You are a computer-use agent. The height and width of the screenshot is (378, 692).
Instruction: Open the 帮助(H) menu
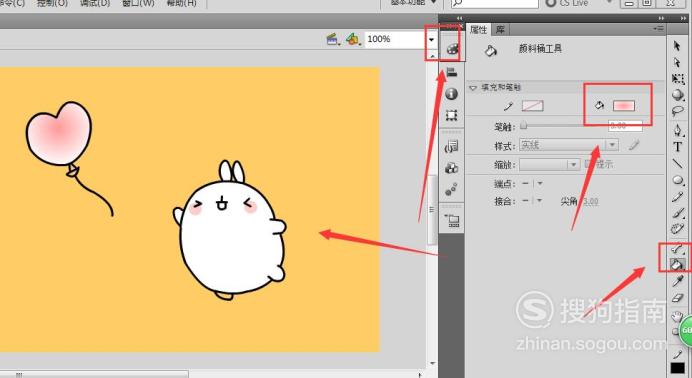[x=181, y=3]
